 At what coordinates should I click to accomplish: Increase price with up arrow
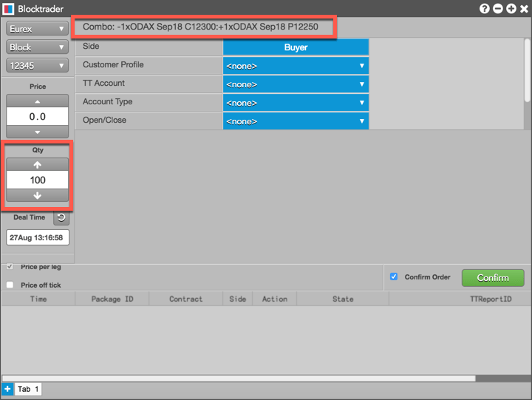point(38,101)
